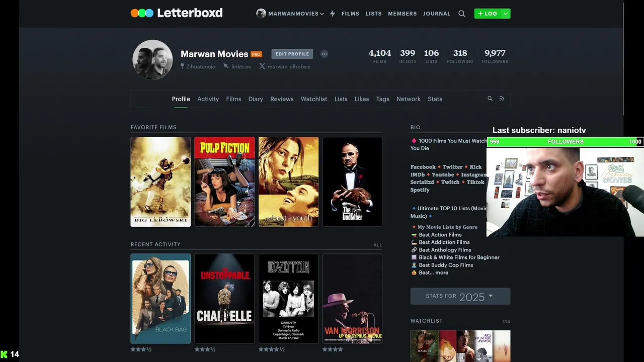
Task: Open the WATCHLIST section heading
Action: coord(427,321)
